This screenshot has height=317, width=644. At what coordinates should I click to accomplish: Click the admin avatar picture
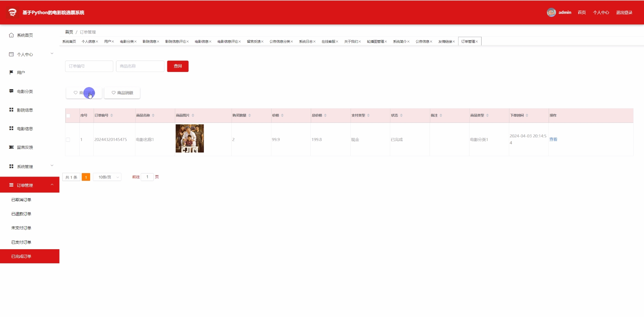pos(551,12)
